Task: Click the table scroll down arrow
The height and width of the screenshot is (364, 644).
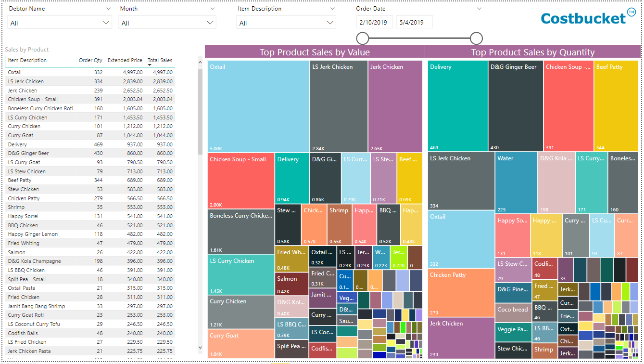Action: (201, 347)
